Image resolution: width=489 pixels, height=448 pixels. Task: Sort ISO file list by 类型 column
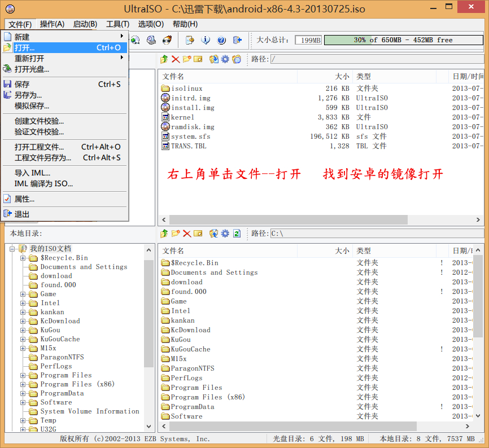(x=394, y=76)
